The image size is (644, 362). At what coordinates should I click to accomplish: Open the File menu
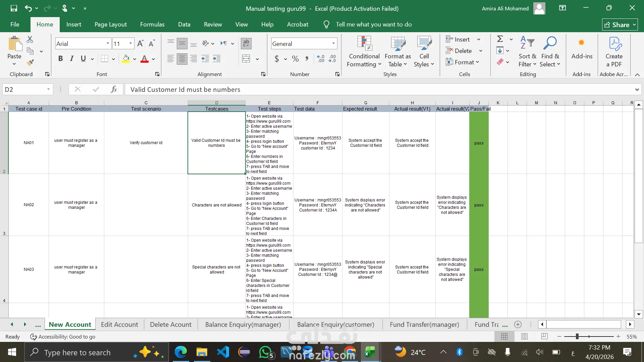click(x=15, y=24)
